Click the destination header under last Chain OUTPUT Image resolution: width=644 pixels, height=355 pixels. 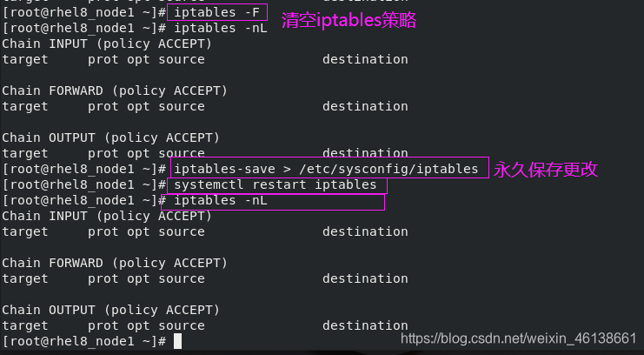365,325
